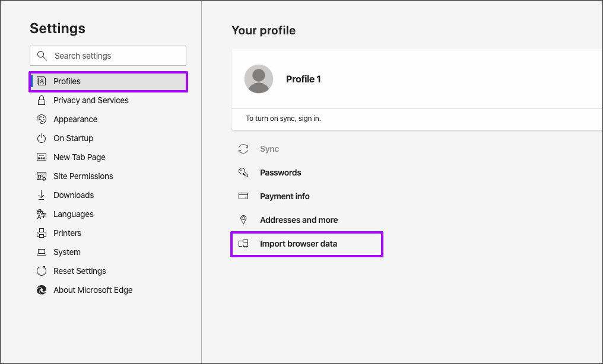Image resolution: width=603 pixels, height=364 pixels.
Task: Click the New Tab Page icon
Action: 42,157
